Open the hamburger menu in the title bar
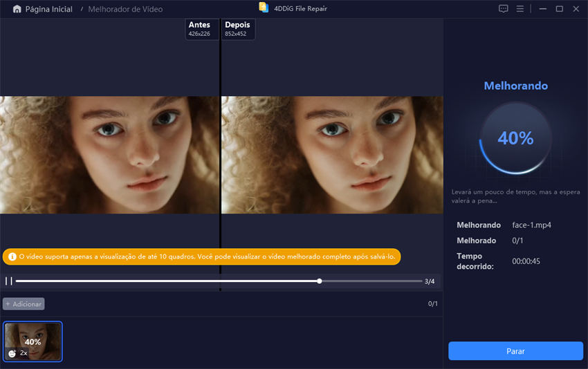The width and height of the screenshot is (588, 369). [520, 9]
